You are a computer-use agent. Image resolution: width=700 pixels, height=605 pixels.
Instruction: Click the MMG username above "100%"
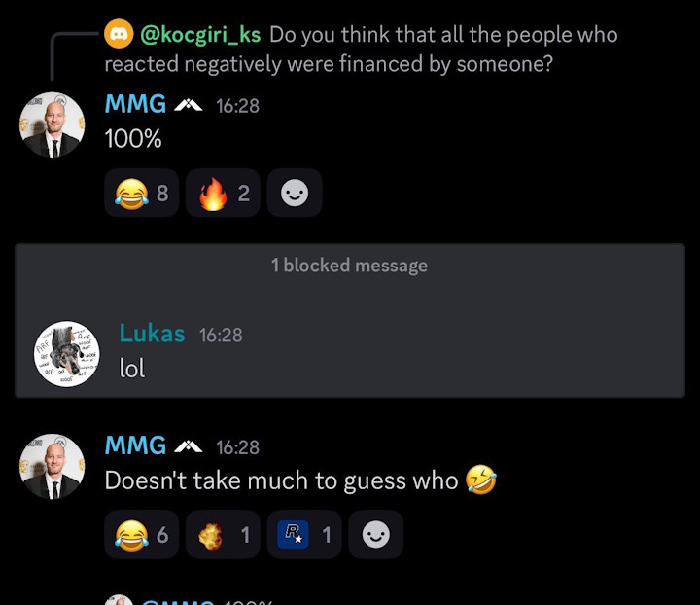[x=135, y=105]
